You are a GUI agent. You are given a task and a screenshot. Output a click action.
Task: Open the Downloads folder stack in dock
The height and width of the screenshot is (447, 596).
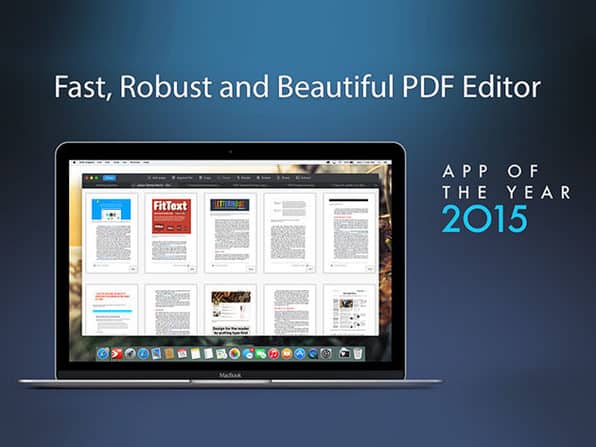click(x=344, y=354)
